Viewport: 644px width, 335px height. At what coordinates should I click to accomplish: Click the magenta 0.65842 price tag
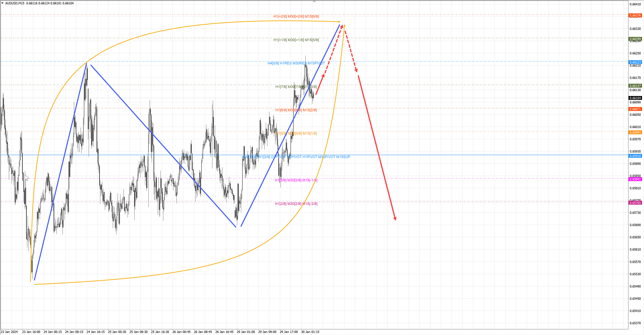coord(635,179)
